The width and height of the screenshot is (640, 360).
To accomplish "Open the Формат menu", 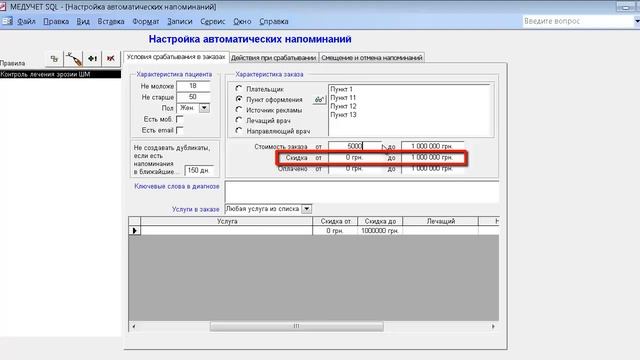I will tap(145, 22).
